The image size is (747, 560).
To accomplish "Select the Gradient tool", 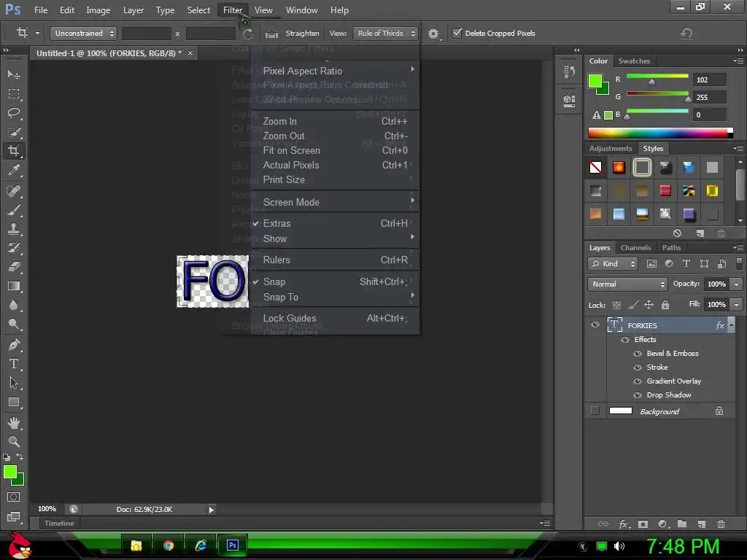I will 14,286.
